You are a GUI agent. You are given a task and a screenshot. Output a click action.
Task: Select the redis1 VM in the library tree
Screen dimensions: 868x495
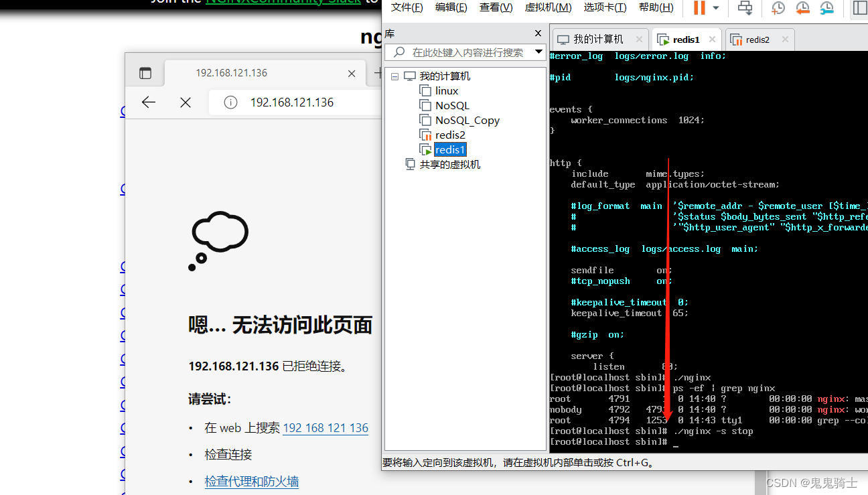450,149
